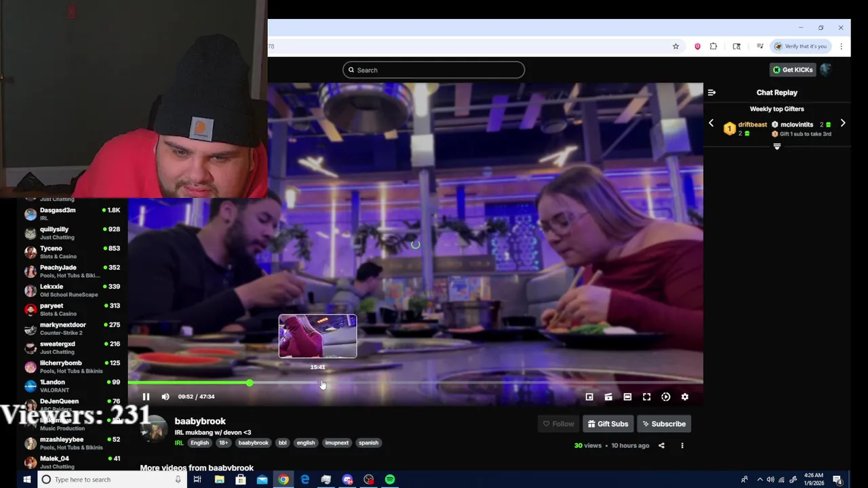868x488 pixels.
Task: Click the 18+ tag
Action: [223, 443]
